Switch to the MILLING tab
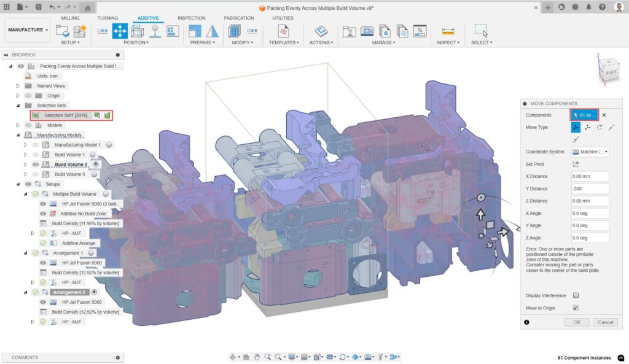This screenshot has width=629, height=364. (x=70, y=18)
